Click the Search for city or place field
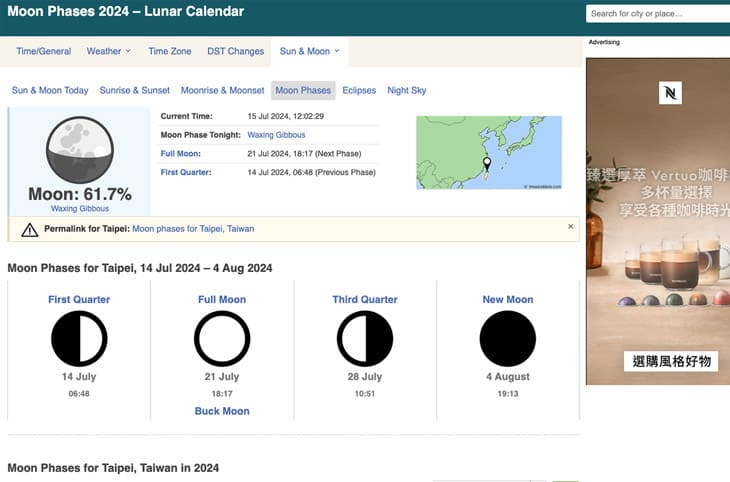Viewport: 730px width, 482px height. coord(658,14)
